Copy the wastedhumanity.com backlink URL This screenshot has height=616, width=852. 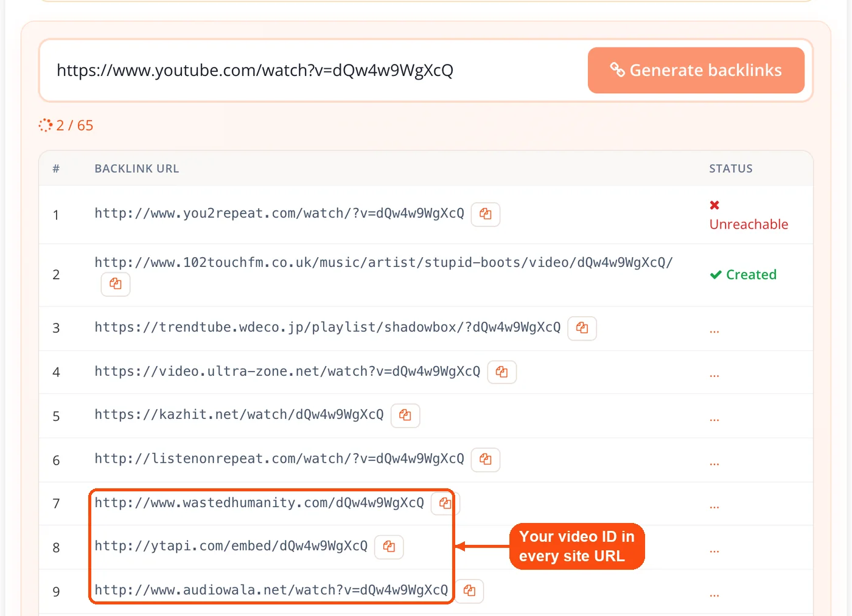point(445,503)
